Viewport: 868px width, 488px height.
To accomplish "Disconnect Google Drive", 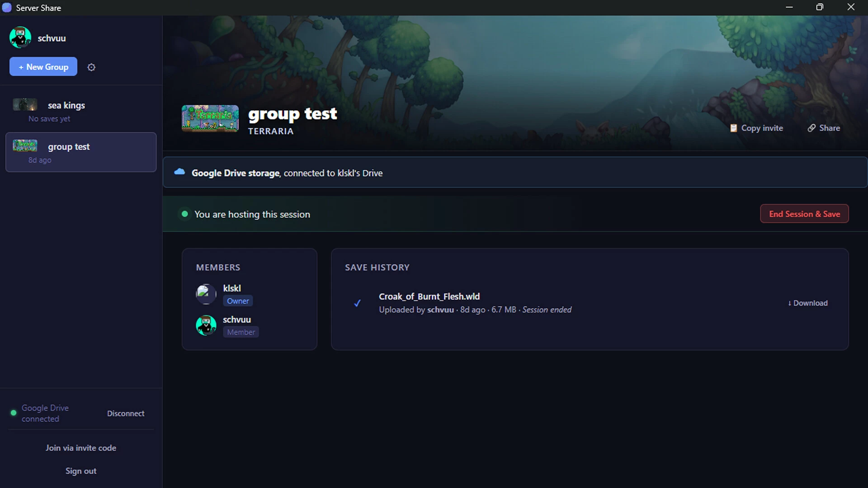I will pyautogui.click(x=126, y=413).
